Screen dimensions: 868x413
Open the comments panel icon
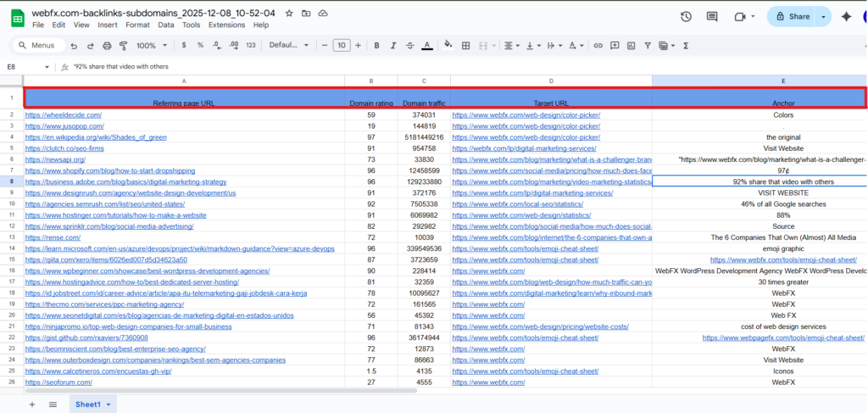[712, 16]
